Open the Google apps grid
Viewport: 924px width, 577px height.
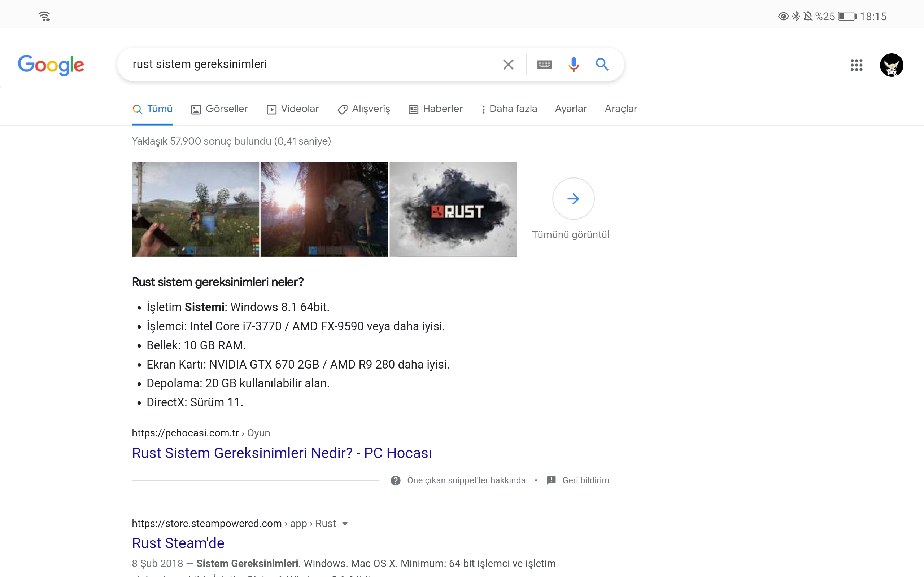856,65
